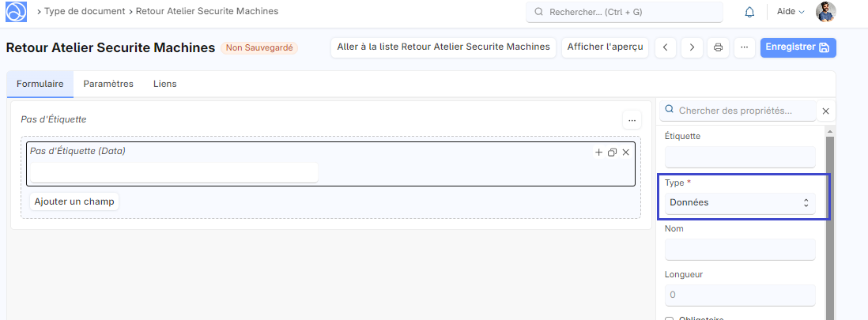Open the Type dropdown showing Données

tap(739, 203)
